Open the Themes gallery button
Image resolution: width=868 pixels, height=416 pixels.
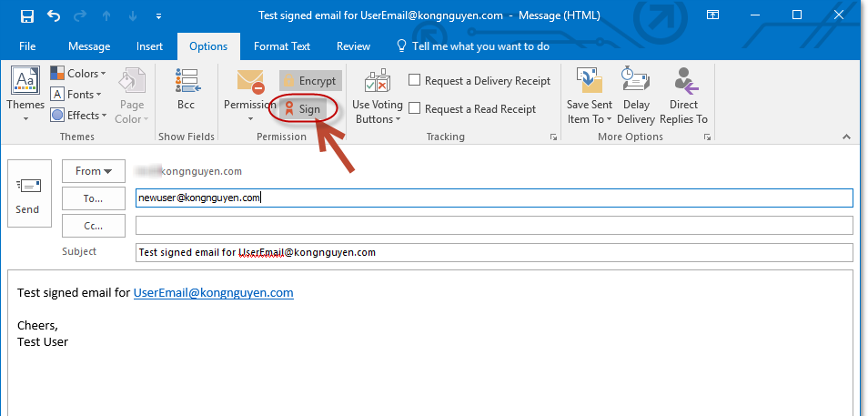25,95
